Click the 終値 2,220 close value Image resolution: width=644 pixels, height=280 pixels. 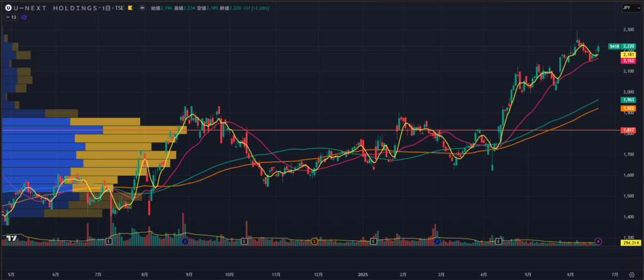(230, 8)
